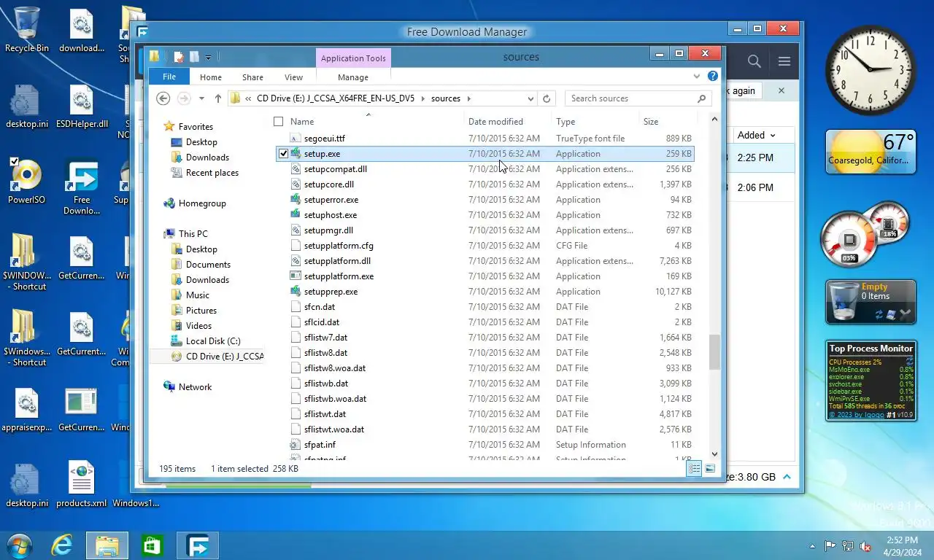Click the scroll down arrow of file list

click(714, 454)
